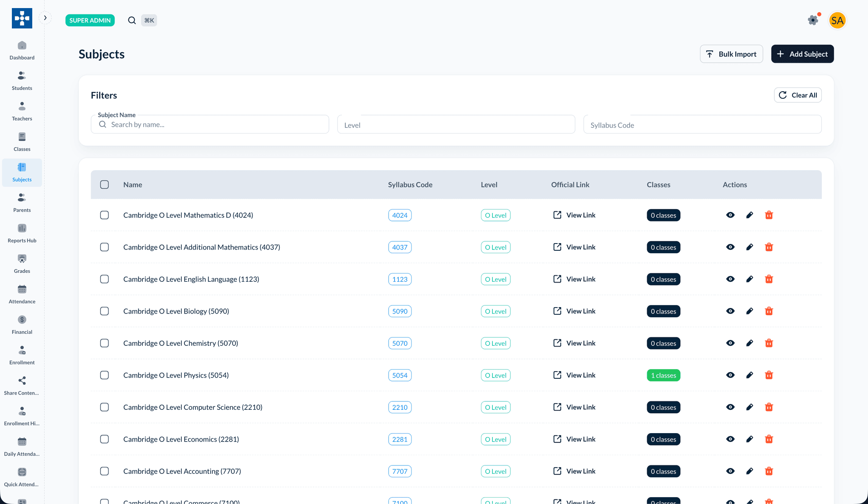
Task: View details of Mathematics D with eye icon
Action: point(730,215)
